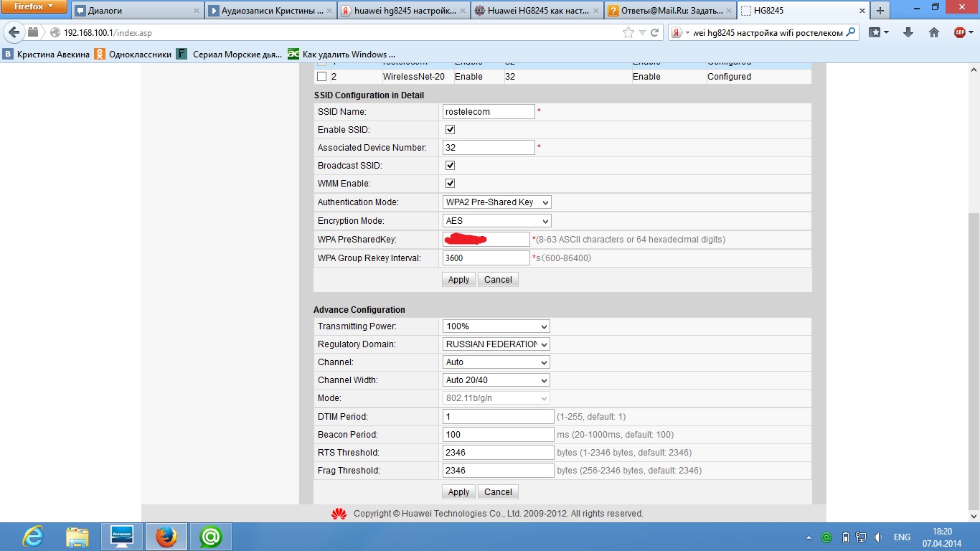Image resolution: width=980 pixels, height=551 pixels.
Task: Open the Adblock Plus toolbar icon
Action: point(961,32)
